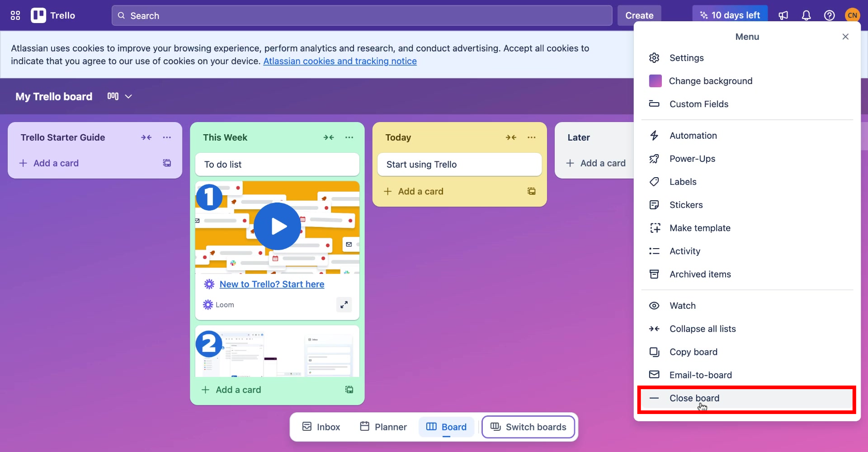Image resolution: width=868 pixels, height=452 pixels.
Task: Click the Create button
Action: pos(639,15)
